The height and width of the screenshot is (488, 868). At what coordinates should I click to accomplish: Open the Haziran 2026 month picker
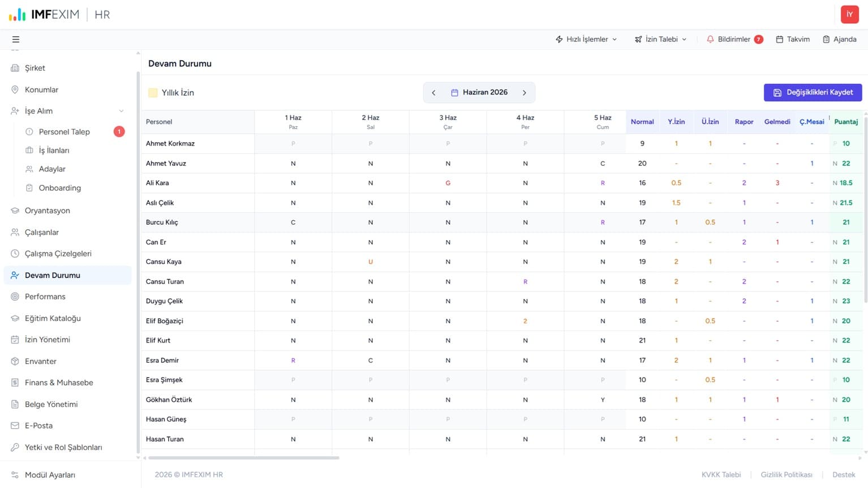pyautogui.click(x=479, y=92)
